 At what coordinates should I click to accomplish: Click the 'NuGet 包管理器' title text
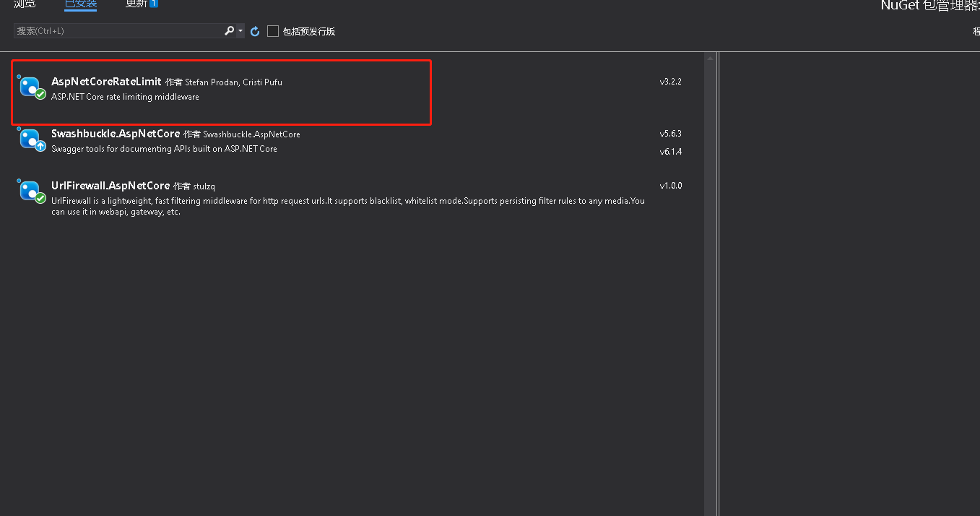pyautogui.click(x=930, y=6)
